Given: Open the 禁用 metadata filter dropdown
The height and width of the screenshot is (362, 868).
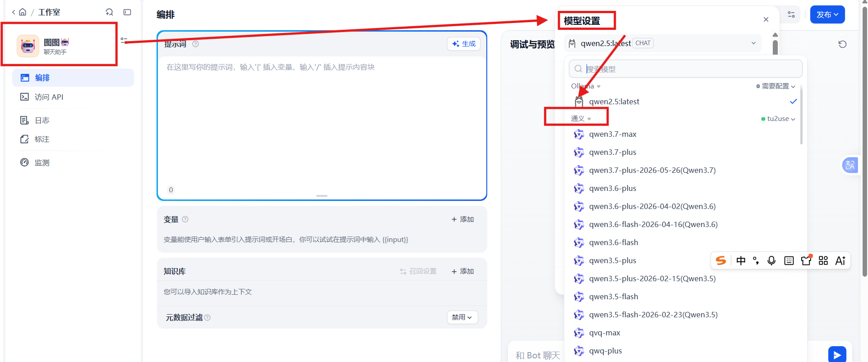Looking at the screenshot, I should pos(462,317).
